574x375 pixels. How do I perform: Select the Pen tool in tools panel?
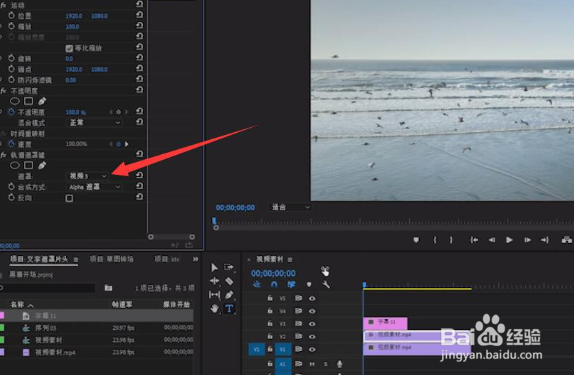click(x=229, y=295)
